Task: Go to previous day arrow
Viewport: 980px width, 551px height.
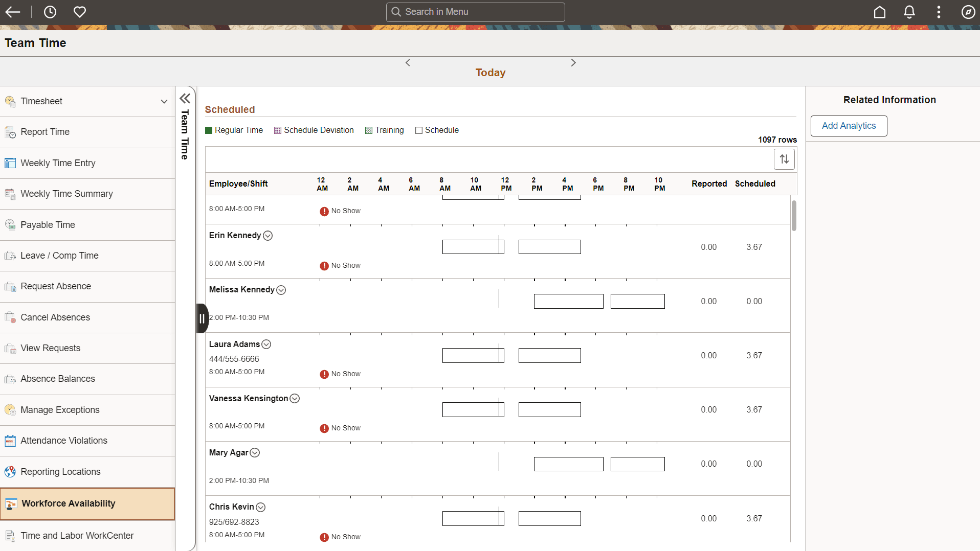Action: tap(408, 62)
